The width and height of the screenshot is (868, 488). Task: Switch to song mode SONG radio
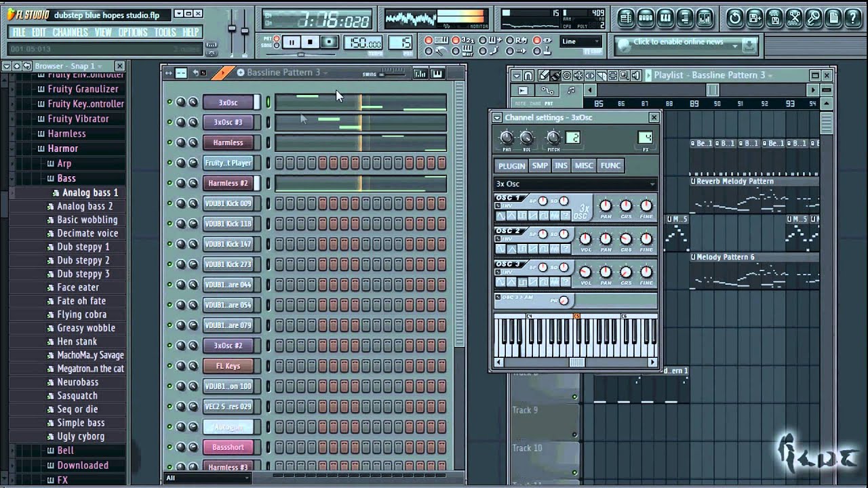click(x=277, y=45)
